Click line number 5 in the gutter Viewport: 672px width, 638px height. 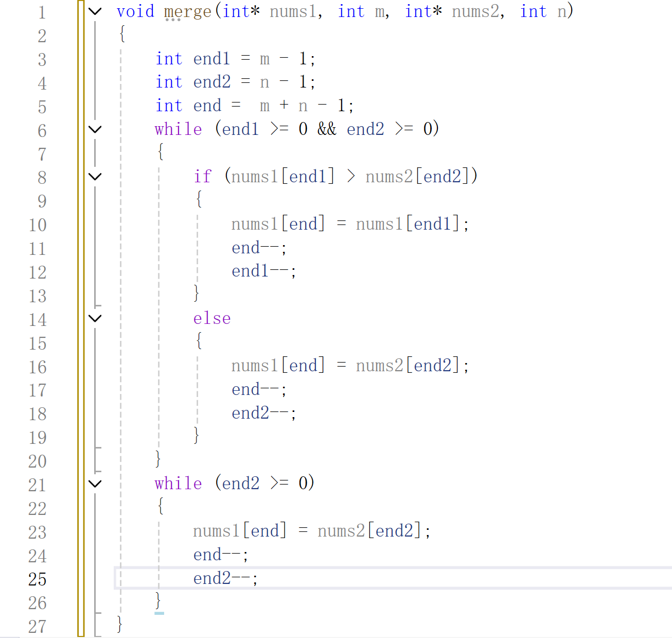42,107
